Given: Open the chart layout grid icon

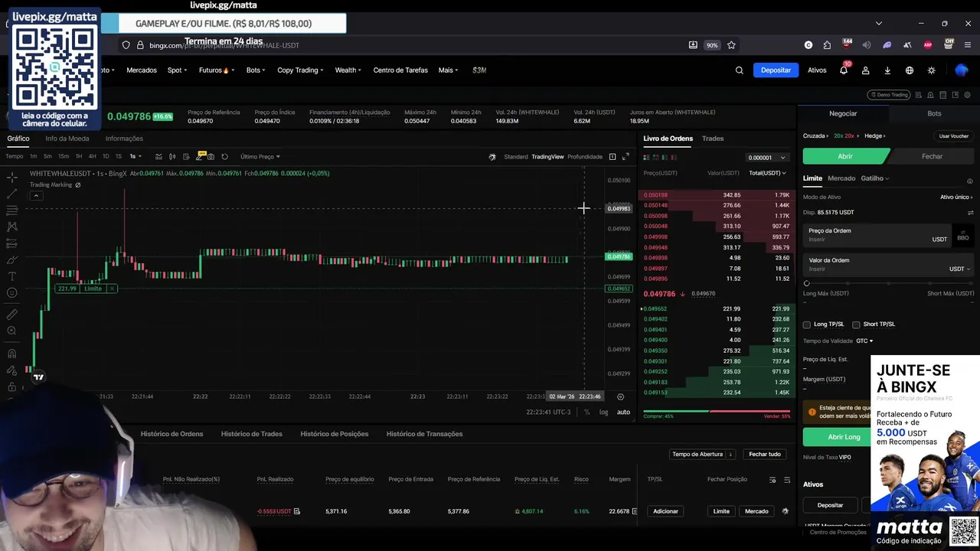Looking at the screenshot, I should [x=612, y=157].
